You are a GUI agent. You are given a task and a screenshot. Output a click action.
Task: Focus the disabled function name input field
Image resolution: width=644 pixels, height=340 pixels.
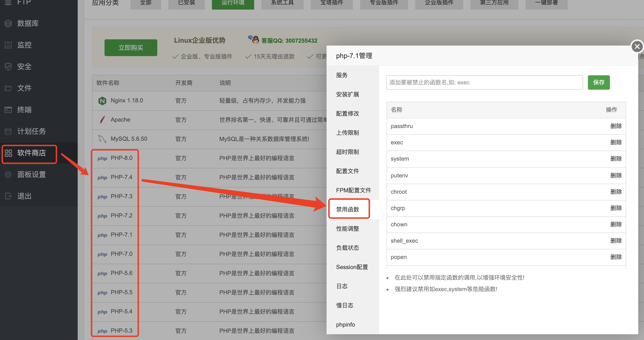(484, 82)
